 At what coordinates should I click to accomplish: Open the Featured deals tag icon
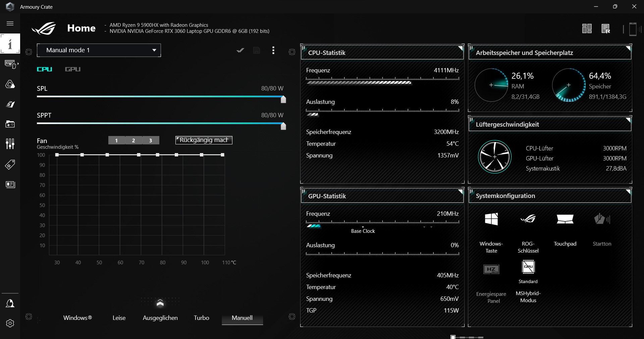click(x=10, y=164)
